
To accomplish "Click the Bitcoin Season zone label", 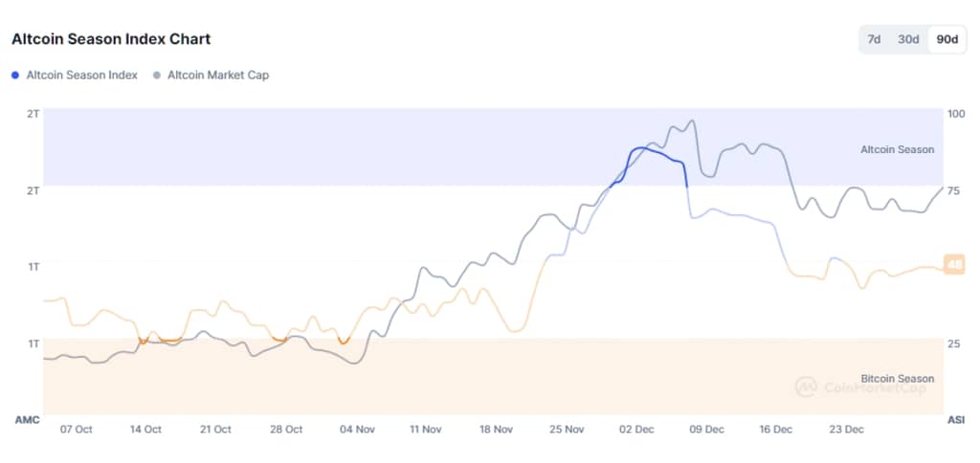I will [897, 379].
